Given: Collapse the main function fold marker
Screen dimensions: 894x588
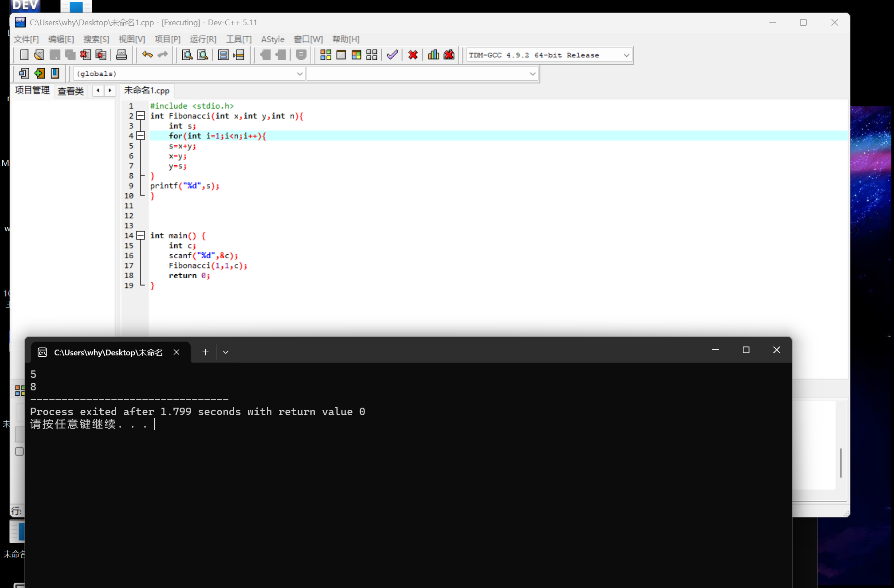Looking at the screenshot, I should click(141, 236).
